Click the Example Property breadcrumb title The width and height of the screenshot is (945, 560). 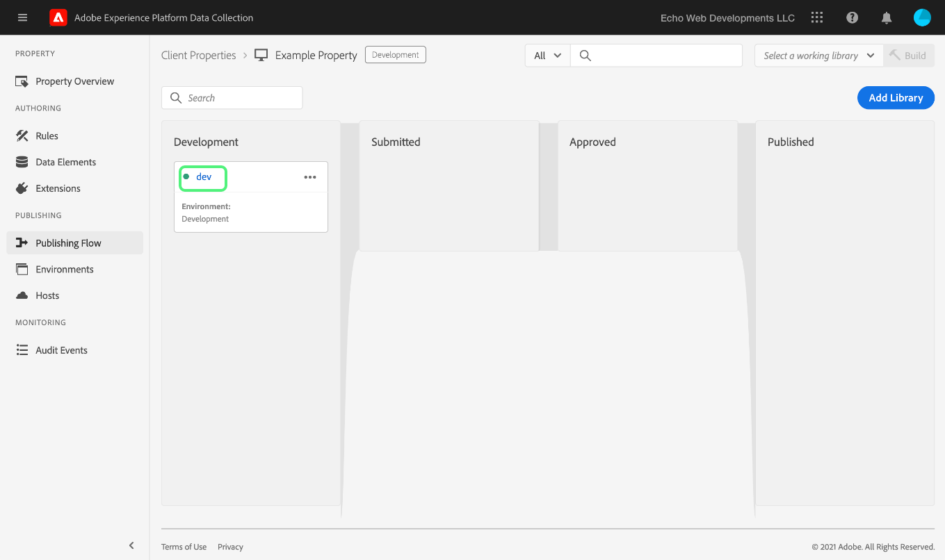point(316,56)
